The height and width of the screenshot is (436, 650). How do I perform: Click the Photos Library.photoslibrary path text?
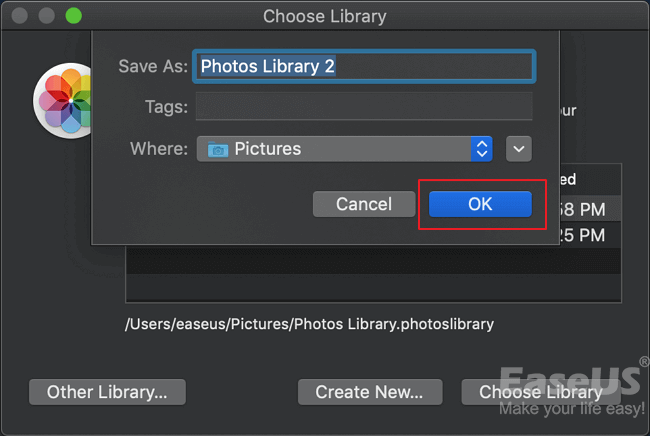pyautogui.click(x=309, y=324)
